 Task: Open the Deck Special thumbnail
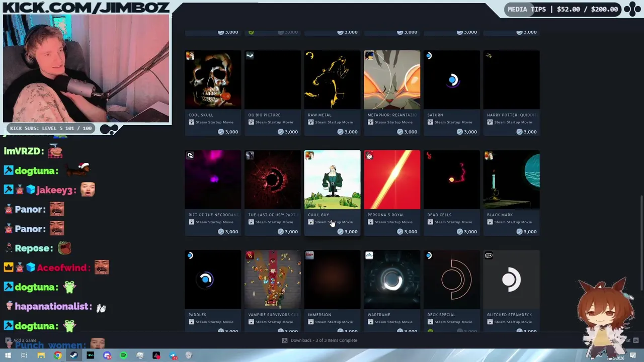coord(452,279)
